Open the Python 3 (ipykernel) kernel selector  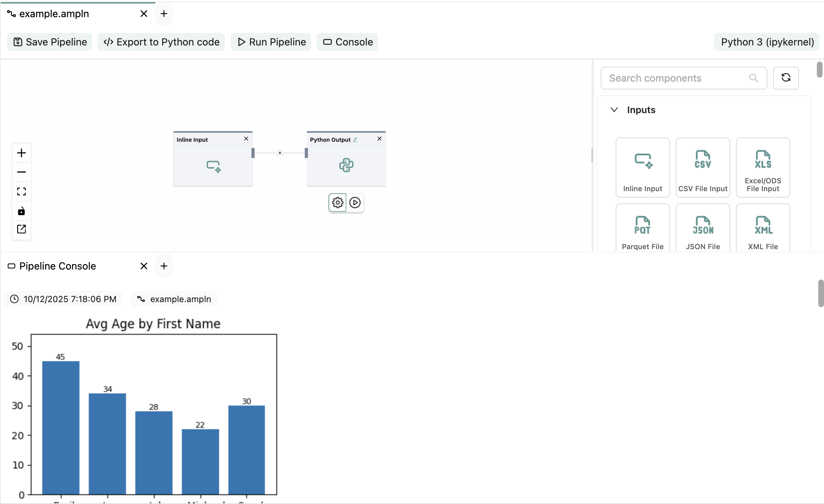(767, 42)
